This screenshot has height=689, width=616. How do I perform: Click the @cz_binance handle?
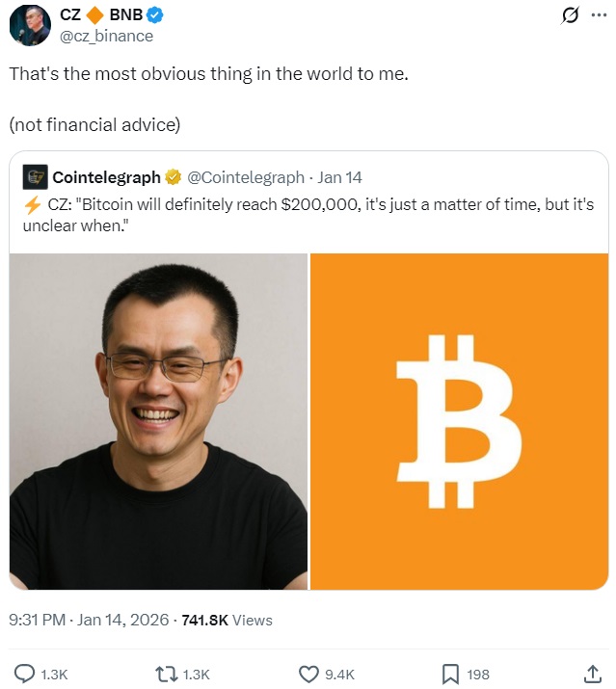coord(106,36)
